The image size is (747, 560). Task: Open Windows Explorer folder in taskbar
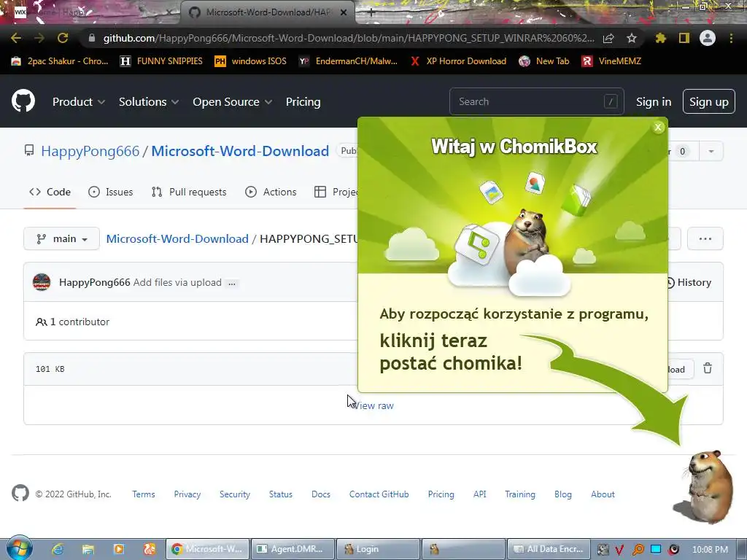(x=88, y=549)
